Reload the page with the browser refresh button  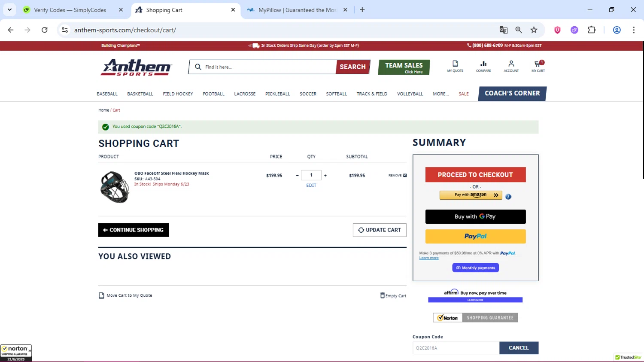[x=45, y=30]
